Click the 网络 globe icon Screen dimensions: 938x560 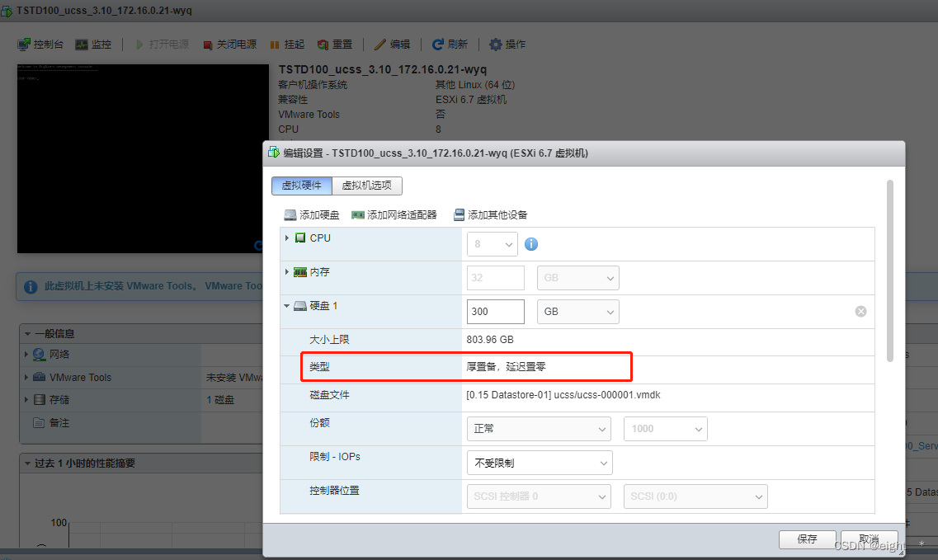tap(39, 354)
